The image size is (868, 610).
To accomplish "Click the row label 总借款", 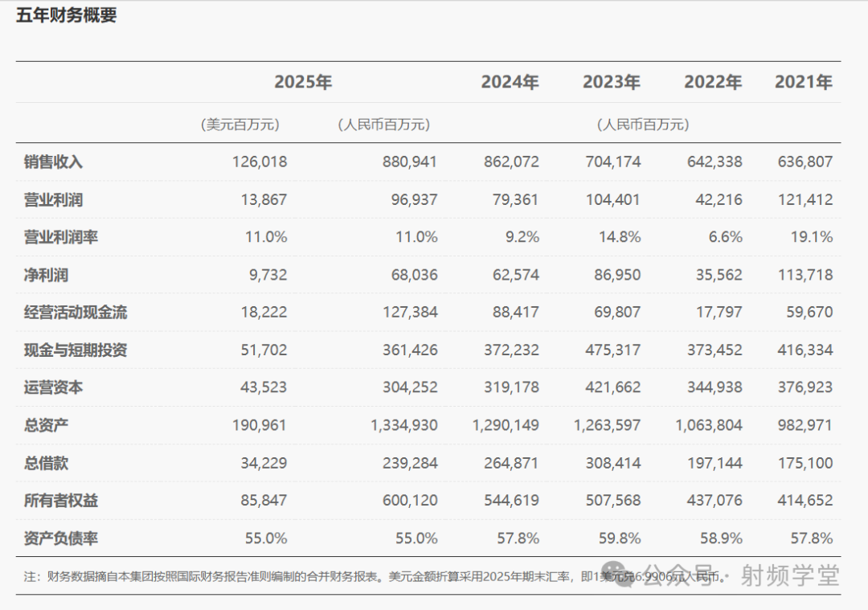I will click(x=46, y=463).
